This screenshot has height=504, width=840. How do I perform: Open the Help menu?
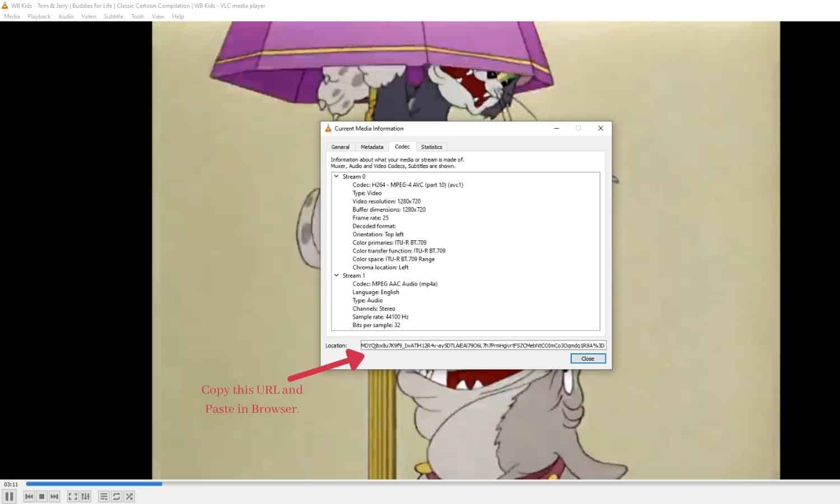tap(178, 16)
